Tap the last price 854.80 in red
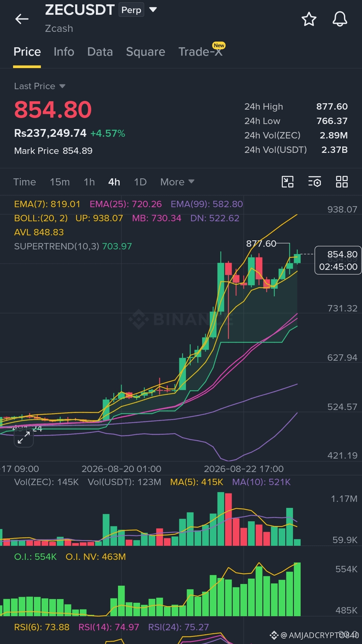Screen dimensions: 362x644 tap(53, 110)
